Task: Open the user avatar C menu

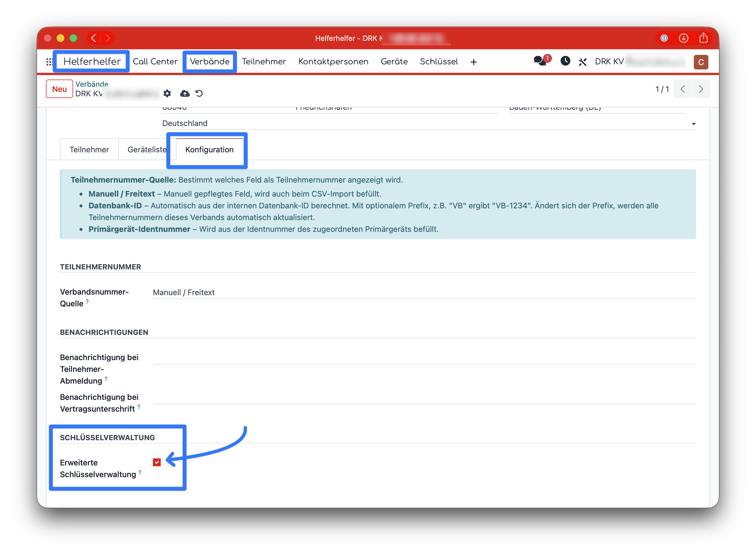Action: point(700,62)
